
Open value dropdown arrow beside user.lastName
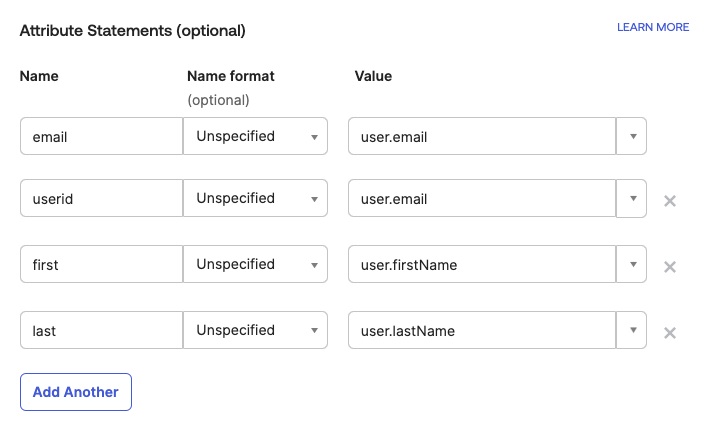[x=631, y=330]
